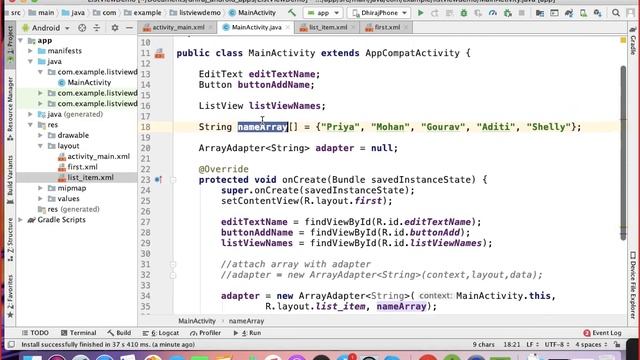This screenshot has height=360, width=640.
Task: Click nameArray in the bottom editor breadcrumb
Action: pyautogui.click(x=246, y=321)
